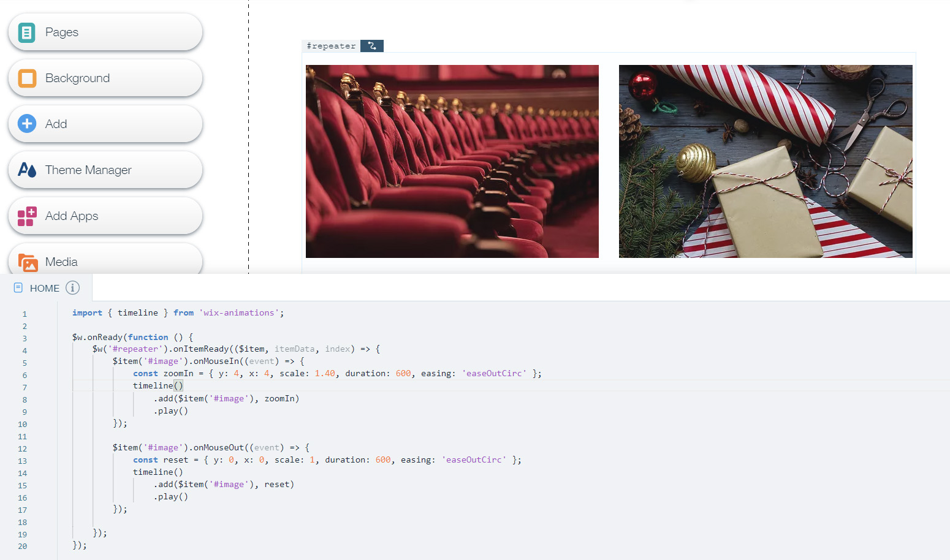950x560 pixels.
Task: Click 'easeOutCirc' string on line 13
Action: pos(474,460)
